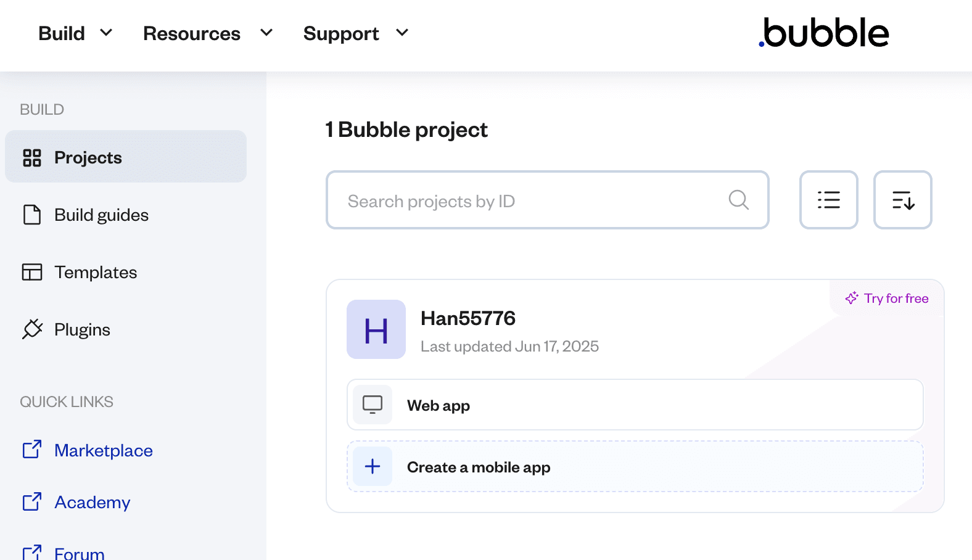The image size is (972, 560).
Task: Click the list view icon
Action: point(828,200)
